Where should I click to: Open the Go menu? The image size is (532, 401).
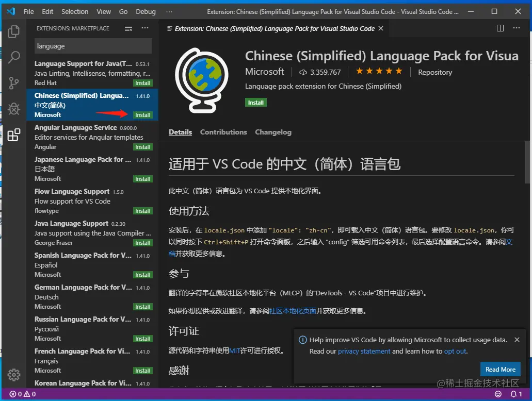click(123, 11)
